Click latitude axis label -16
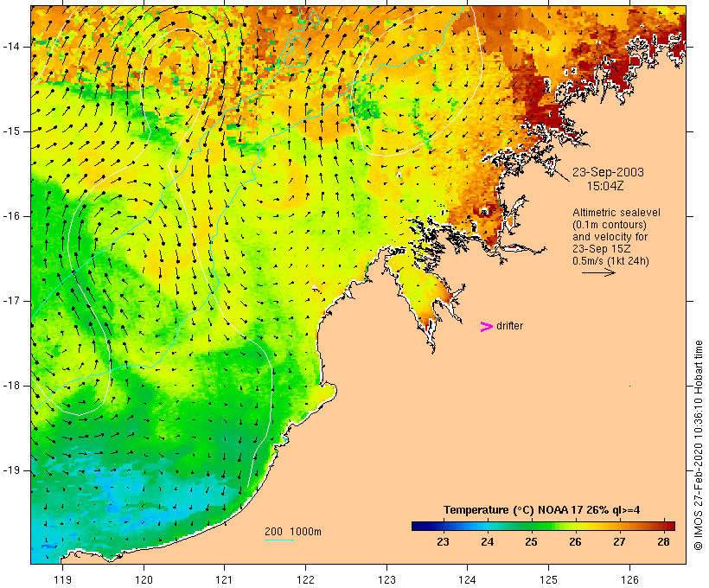 [11, 216]
